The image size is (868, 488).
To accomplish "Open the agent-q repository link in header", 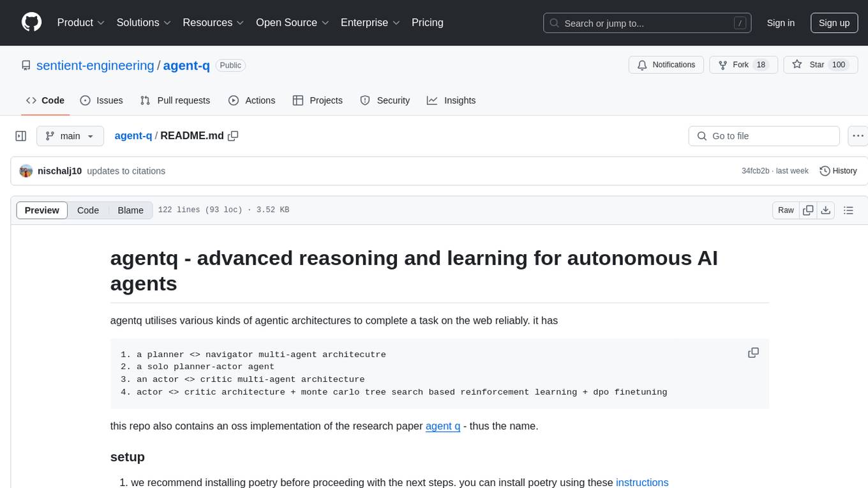I will click(186, 65).
